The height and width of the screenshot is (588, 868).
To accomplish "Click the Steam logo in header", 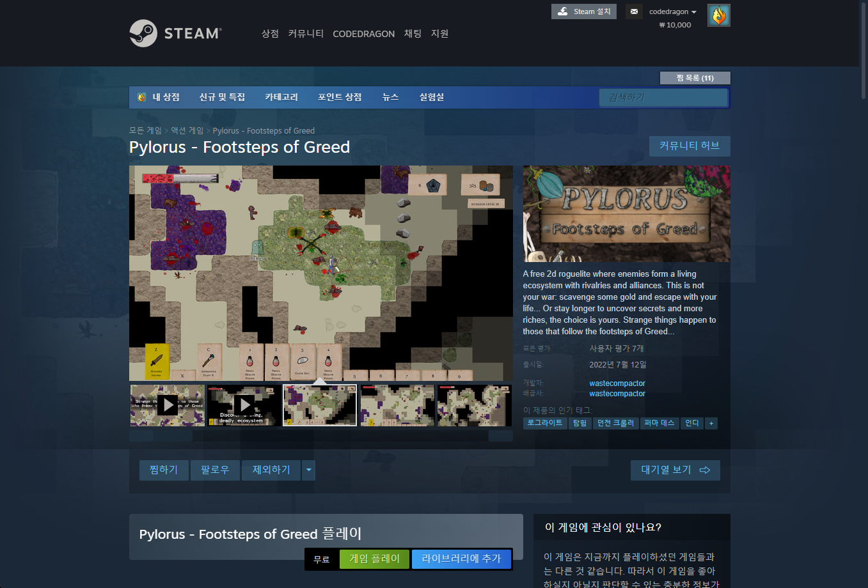I will (x=176, y=33).
